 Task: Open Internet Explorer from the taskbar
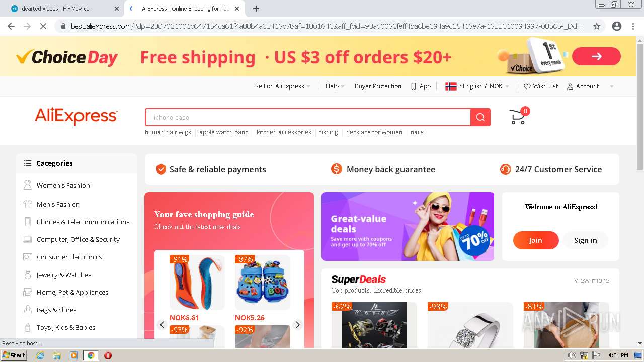click(x=40, y=355)
